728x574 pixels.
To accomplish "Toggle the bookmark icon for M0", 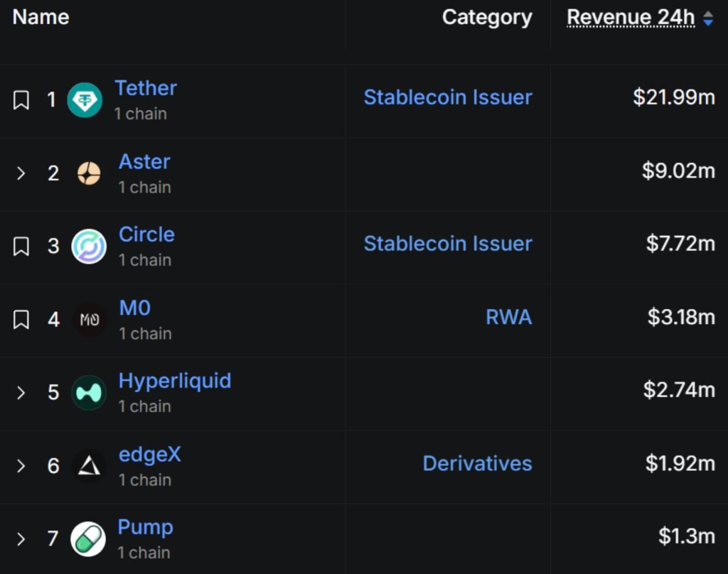I will (22, 320).
